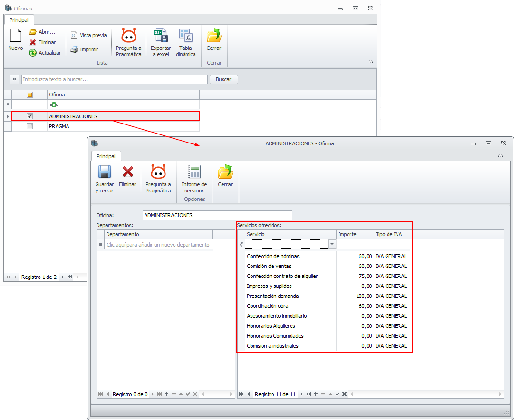
Task: Check the PRAGMA row checkbox
Action: [x=29, y=126]
